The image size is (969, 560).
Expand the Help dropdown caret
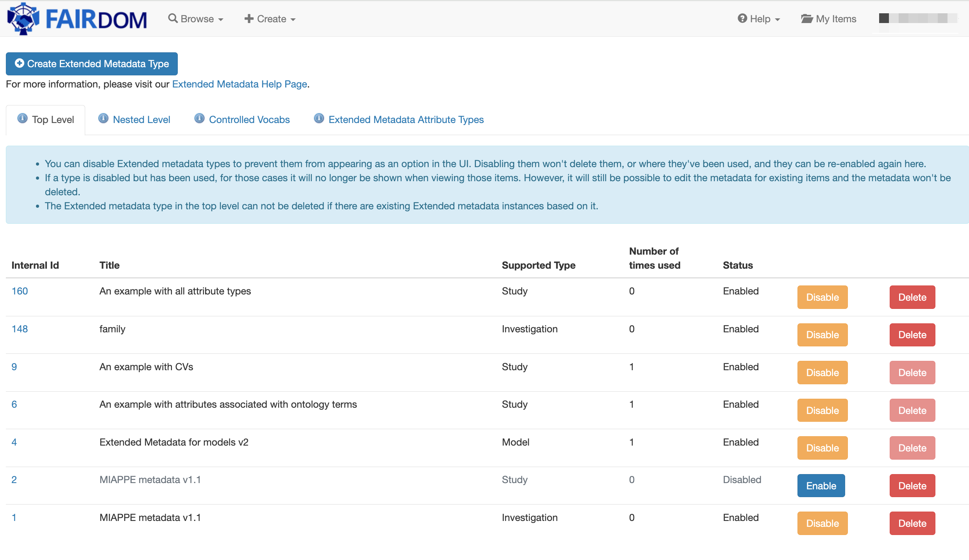point(778,20)
